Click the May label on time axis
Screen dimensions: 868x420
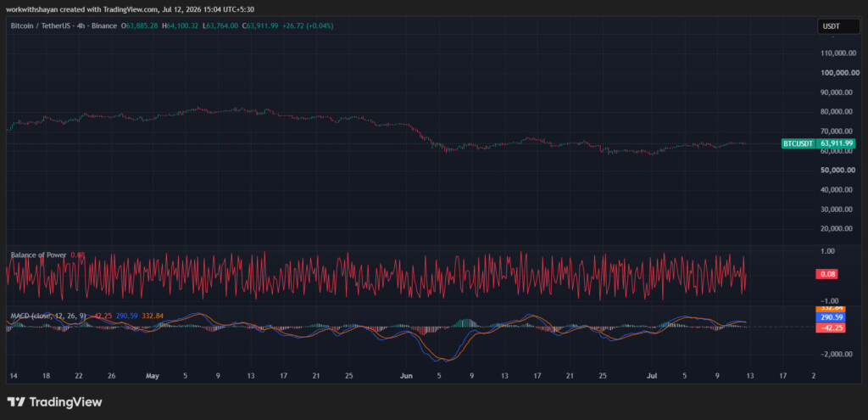153,376
